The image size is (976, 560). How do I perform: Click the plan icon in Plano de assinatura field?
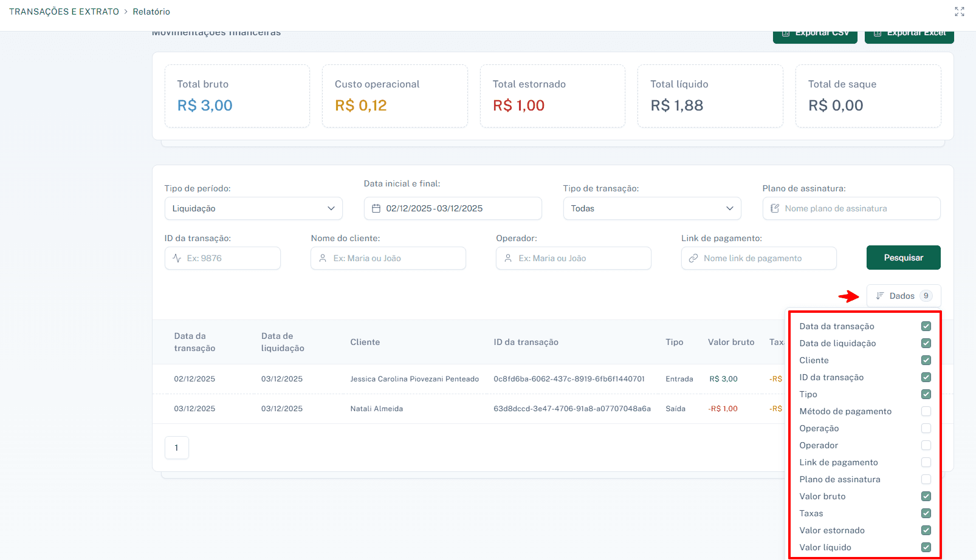pos(774,208)
